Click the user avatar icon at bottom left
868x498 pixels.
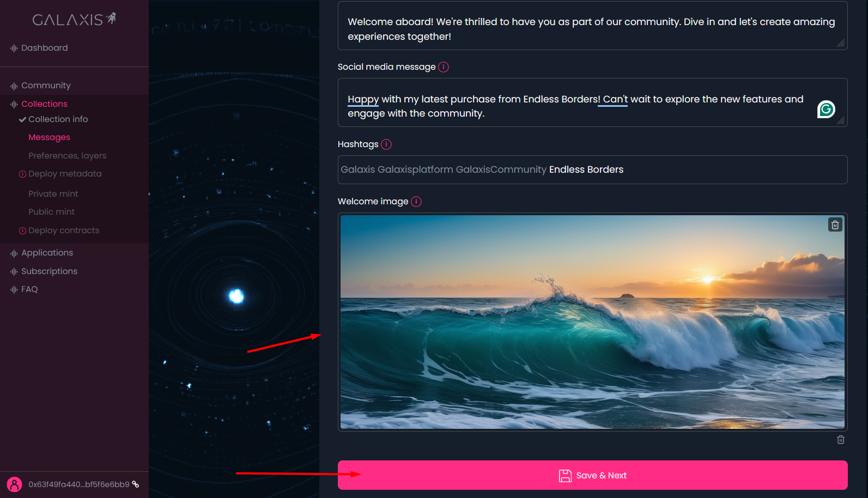[14, 484]
